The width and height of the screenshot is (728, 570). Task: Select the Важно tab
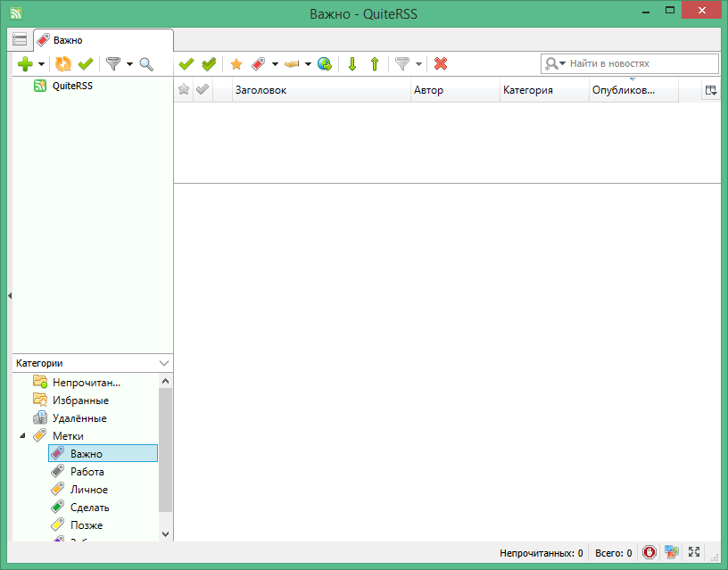[x=103, y=40]
